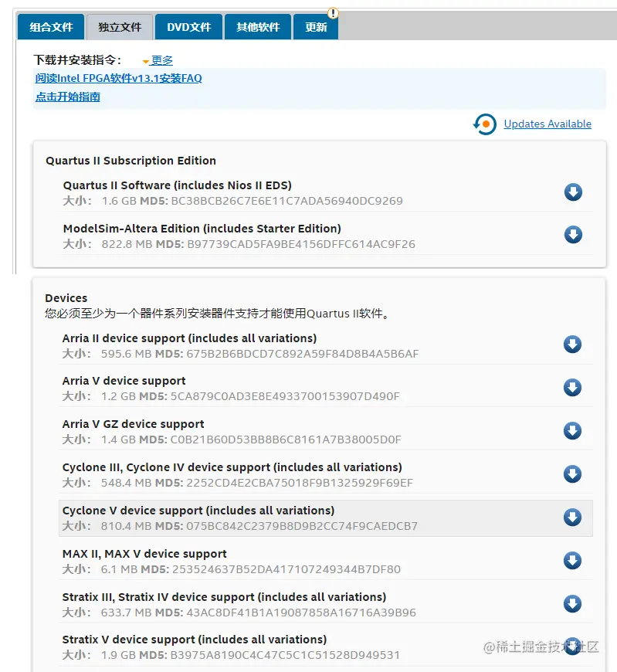Click the Arria V device support title

(124, 381)
